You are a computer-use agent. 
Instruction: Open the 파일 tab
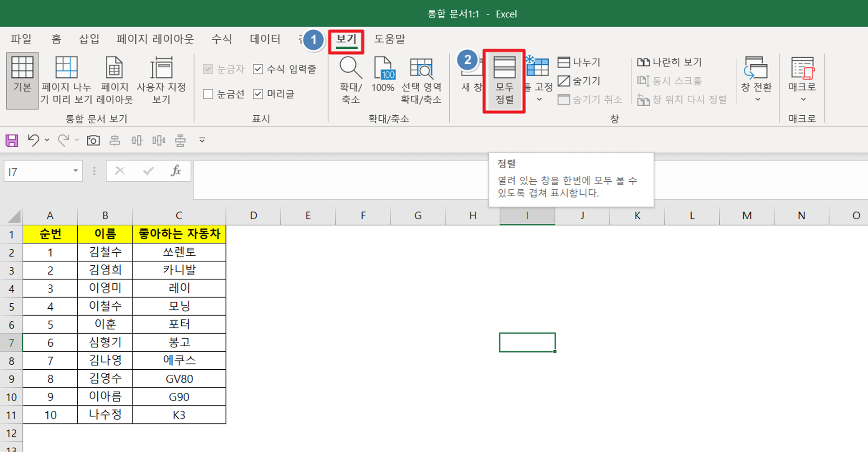tap(21, 39)
